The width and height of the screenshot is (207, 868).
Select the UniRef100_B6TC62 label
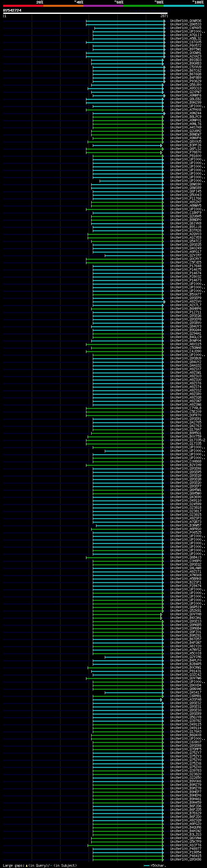click(x=186, y=71)
